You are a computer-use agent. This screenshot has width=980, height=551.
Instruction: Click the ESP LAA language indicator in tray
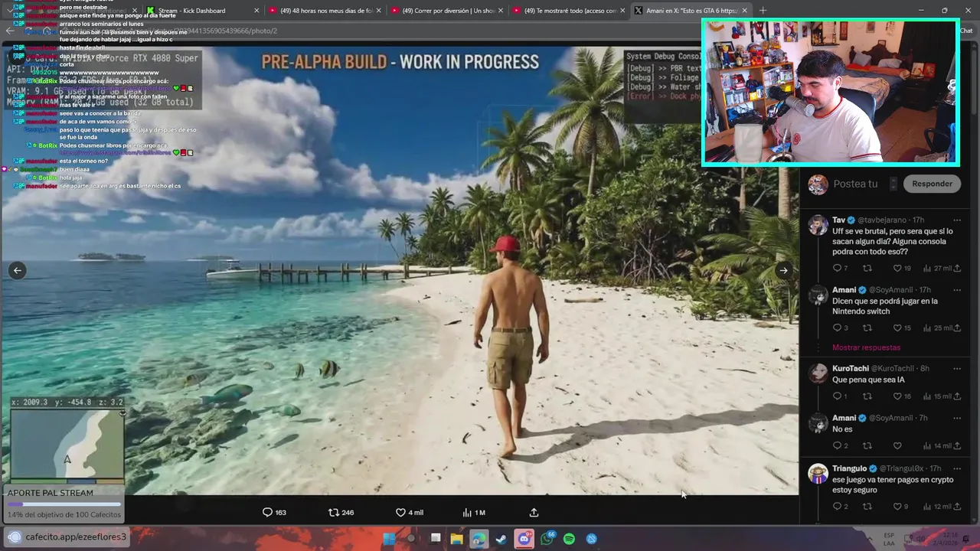coord(889,539)
